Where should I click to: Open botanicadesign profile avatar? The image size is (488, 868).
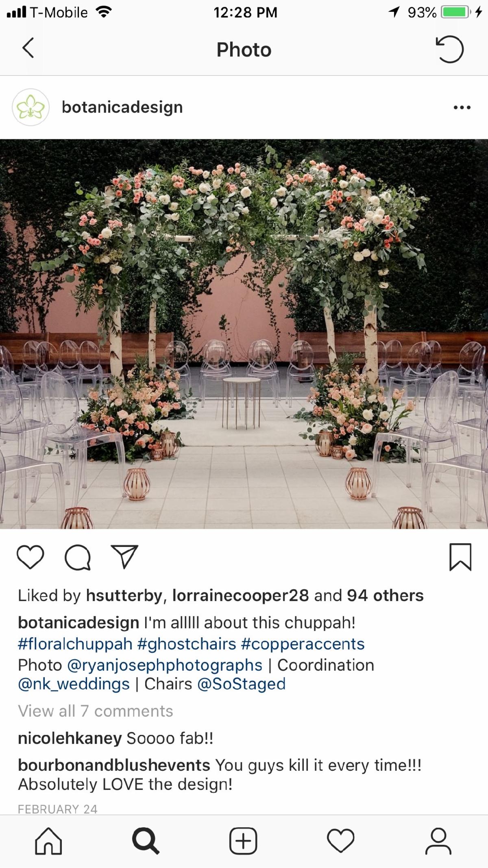coord(31,107)
